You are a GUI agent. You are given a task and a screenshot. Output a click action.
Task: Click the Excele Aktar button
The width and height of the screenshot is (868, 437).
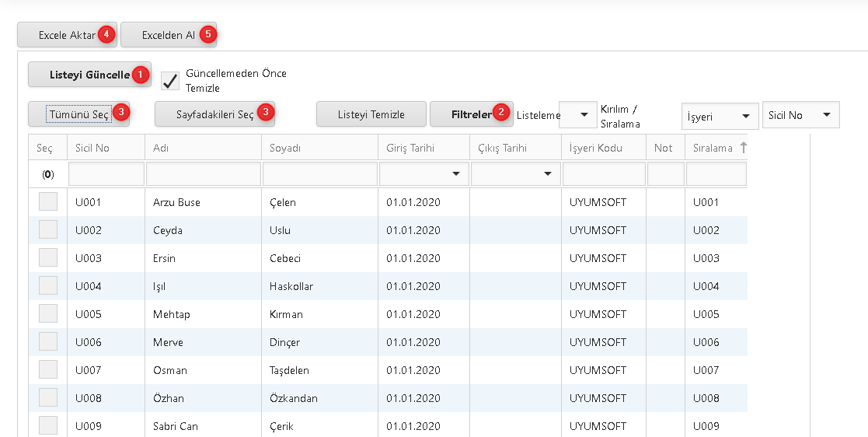(x=67, y=35)
